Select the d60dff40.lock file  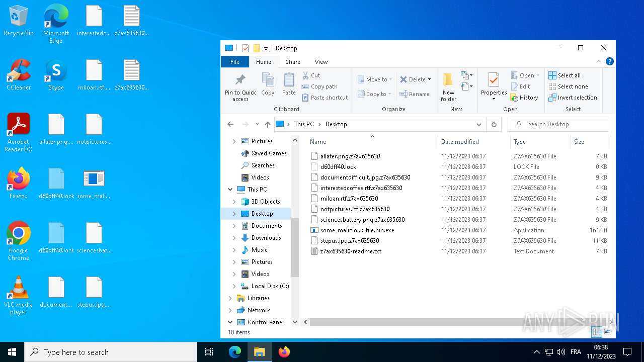click(x=338, y=167)
